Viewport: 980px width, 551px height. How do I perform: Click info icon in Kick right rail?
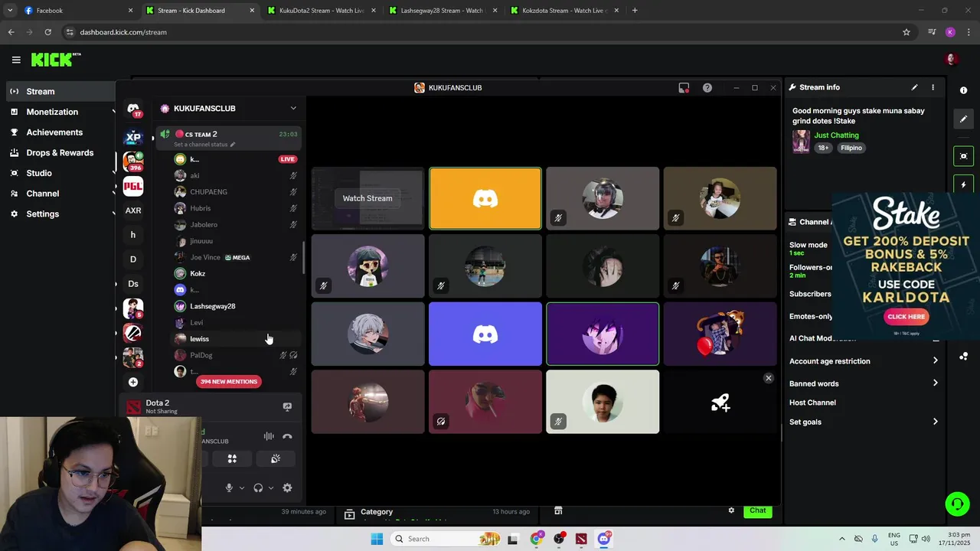tap(963, 90)
